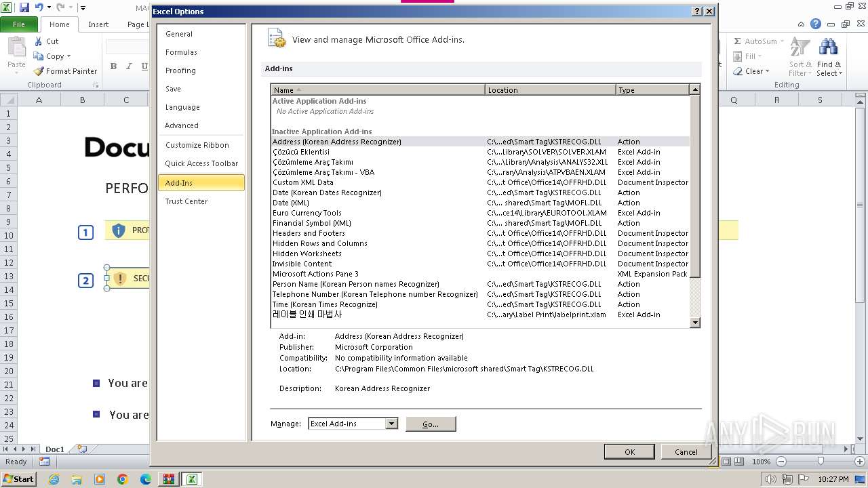The image size is (868, 488).
Task: Click the volume speaker tray icon
Action: tap(771, 479)
